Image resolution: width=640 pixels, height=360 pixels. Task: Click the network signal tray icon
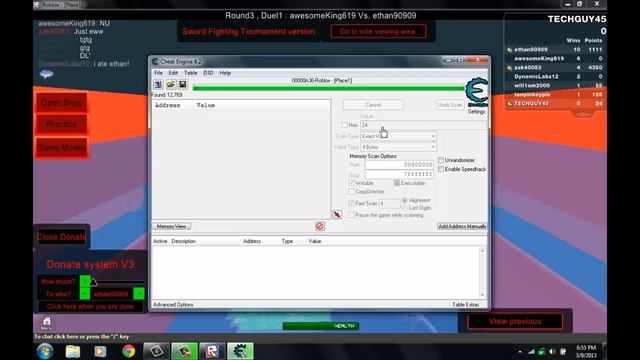531,351
